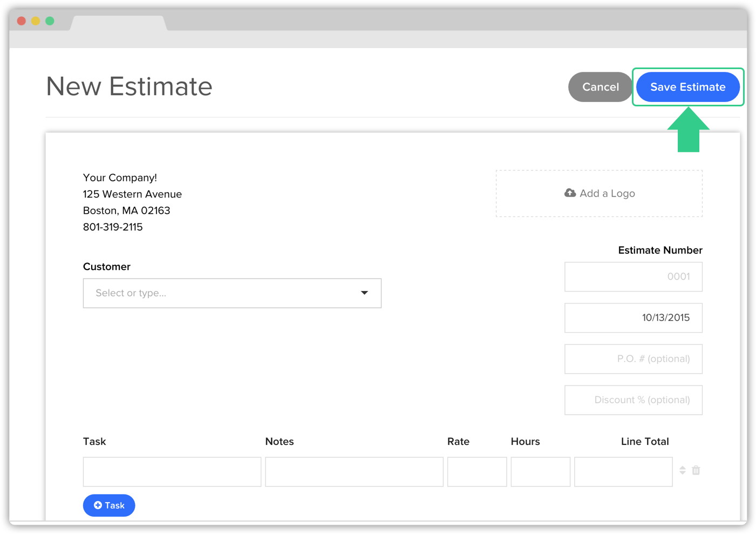Click the Hours input box

541,472
